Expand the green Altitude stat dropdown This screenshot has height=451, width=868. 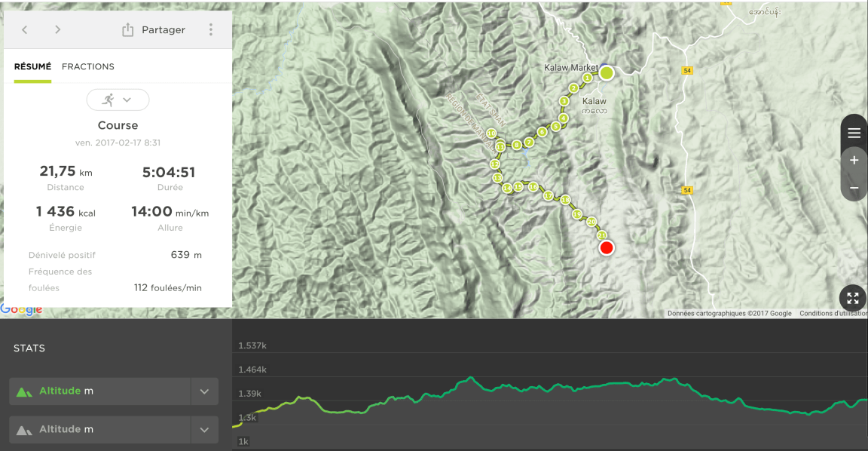pos(204,391)
